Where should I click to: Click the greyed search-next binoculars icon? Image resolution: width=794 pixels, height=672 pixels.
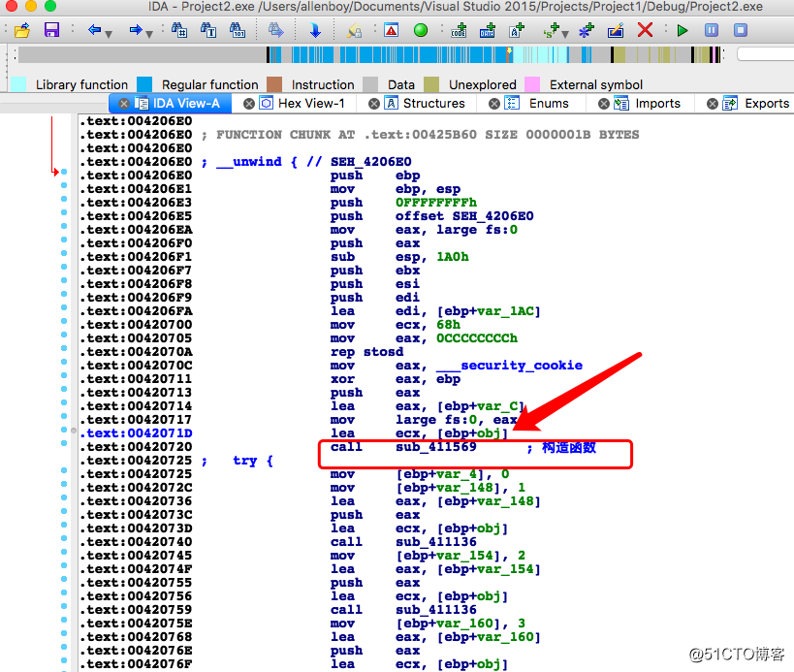276,30
